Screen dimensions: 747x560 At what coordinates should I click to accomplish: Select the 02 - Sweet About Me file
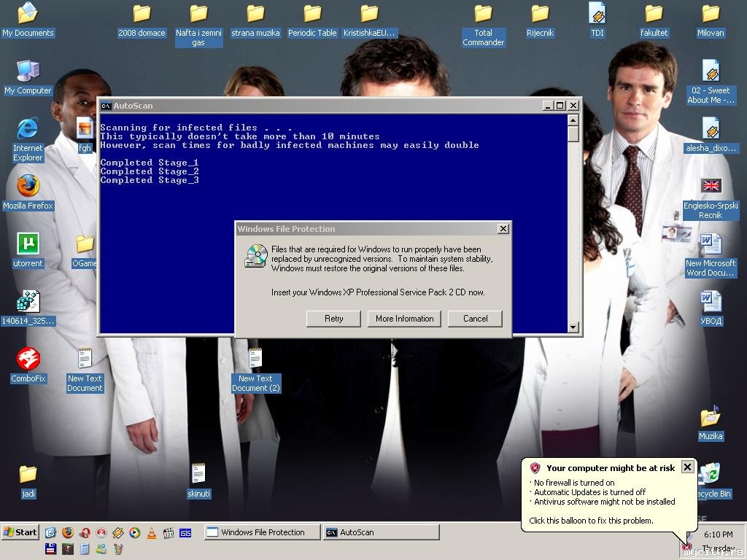click(711, 82)
